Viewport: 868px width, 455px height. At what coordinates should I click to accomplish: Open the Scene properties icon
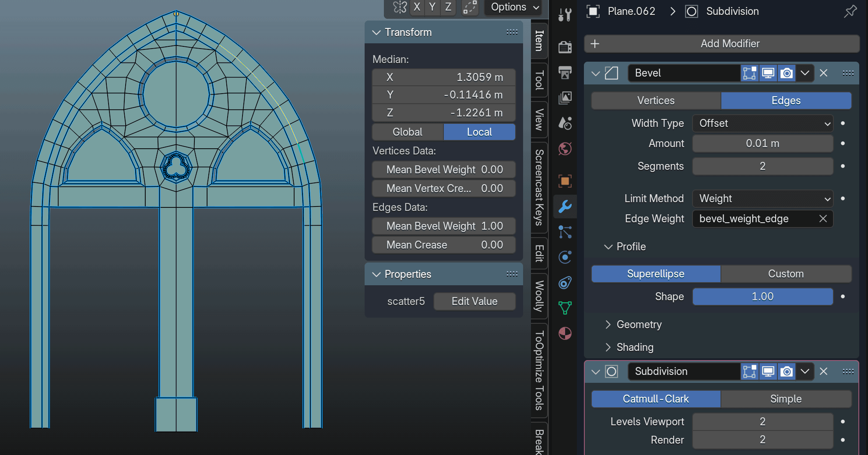click(565, 123)
